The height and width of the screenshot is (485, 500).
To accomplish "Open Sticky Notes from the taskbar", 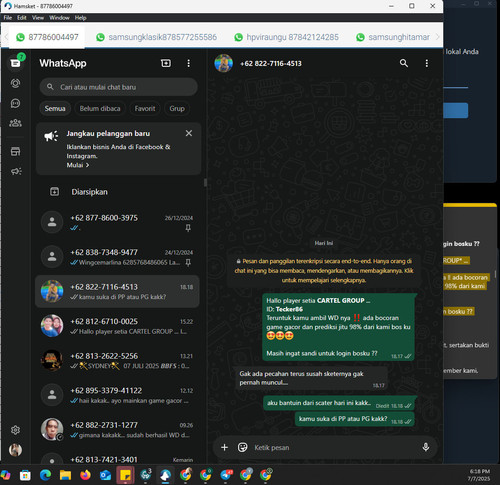I will [x=125, y=475].
